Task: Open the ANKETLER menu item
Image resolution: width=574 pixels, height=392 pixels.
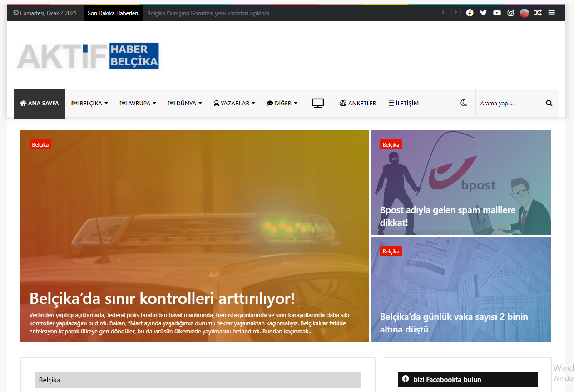Action: point(357,103)
